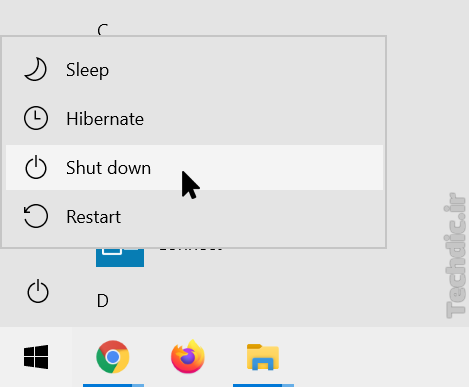Viewport: 469px width, 387px height.
Task: Choose the Sleep text label
Action: click(87, 70)
